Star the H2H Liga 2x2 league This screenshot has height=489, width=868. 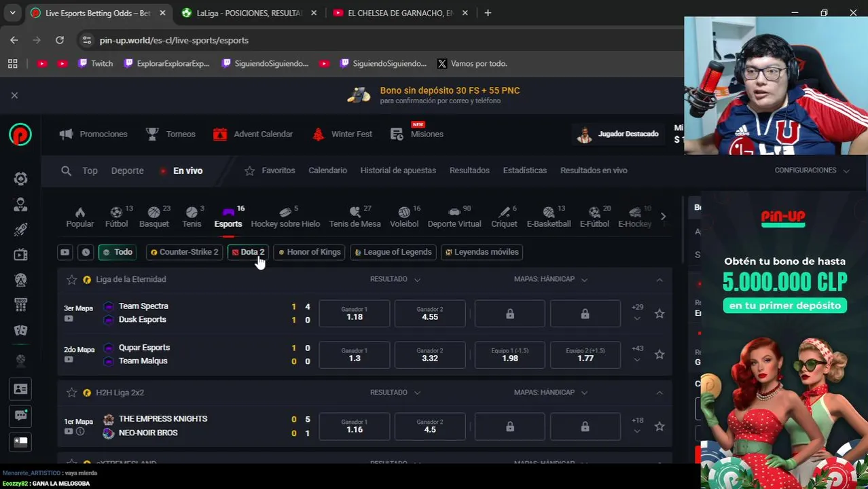[x=71, y=393]
